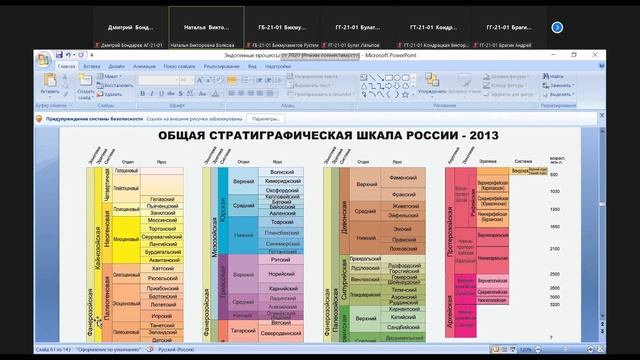640x360 pixels.
Task: Select the rectangle shape
Action: (x=389, y=77)
